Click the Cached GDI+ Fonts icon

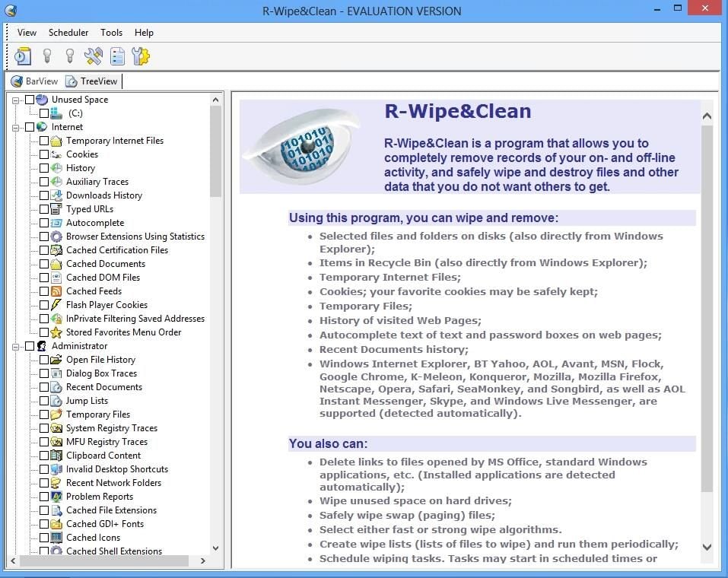(56, 524)
